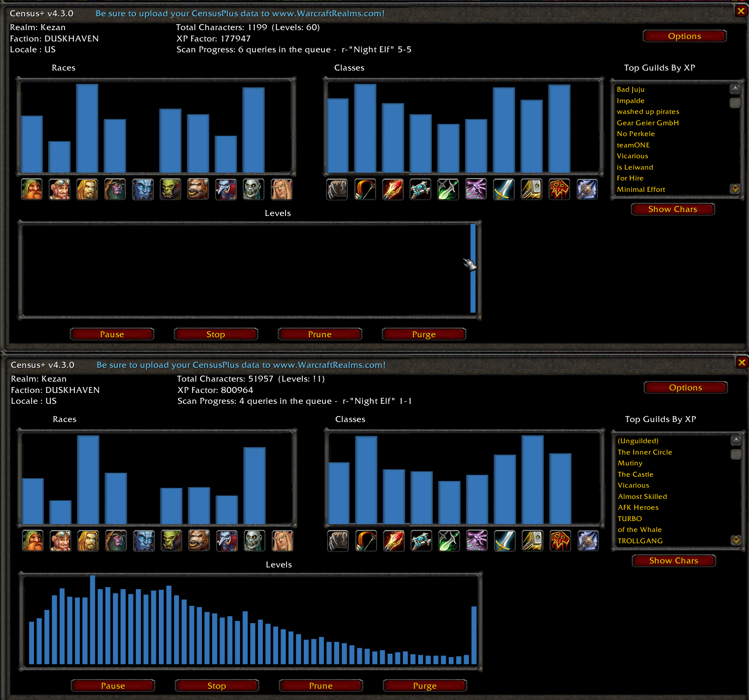Pause the scan in the 51957-character window
The height and width of the screenshot is (700, 749).
coord(113,686)
